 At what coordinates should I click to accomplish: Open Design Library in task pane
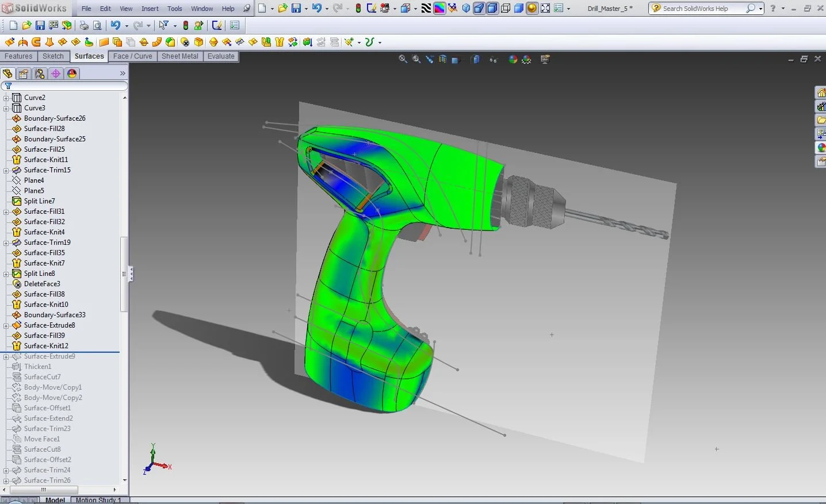click(x=821, y=106)
